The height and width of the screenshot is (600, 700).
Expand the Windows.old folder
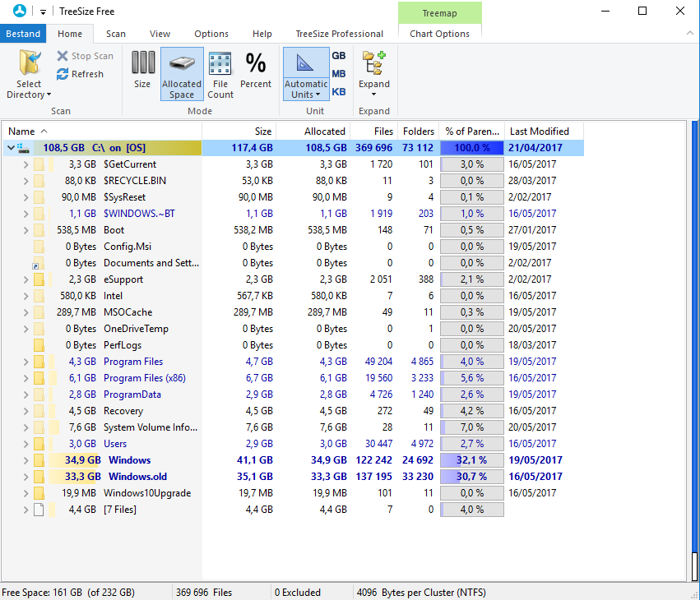pos(25,477)
